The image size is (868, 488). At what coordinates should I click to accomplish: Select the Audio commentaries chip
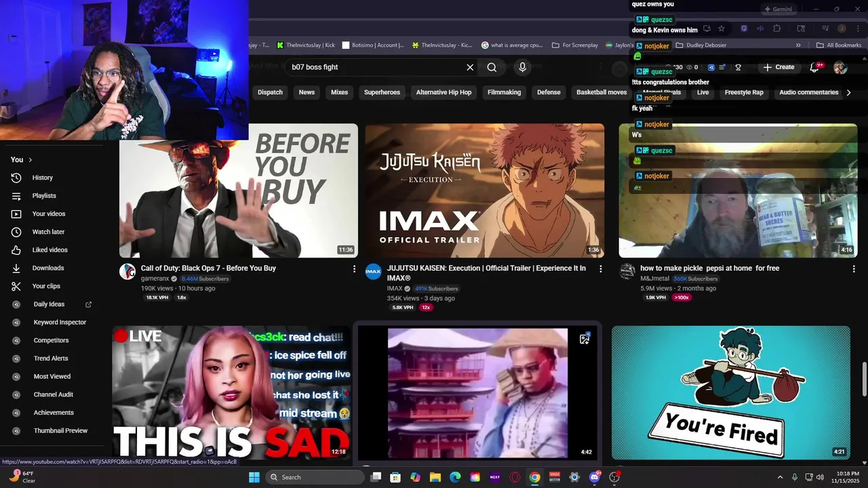pos(808,92)
